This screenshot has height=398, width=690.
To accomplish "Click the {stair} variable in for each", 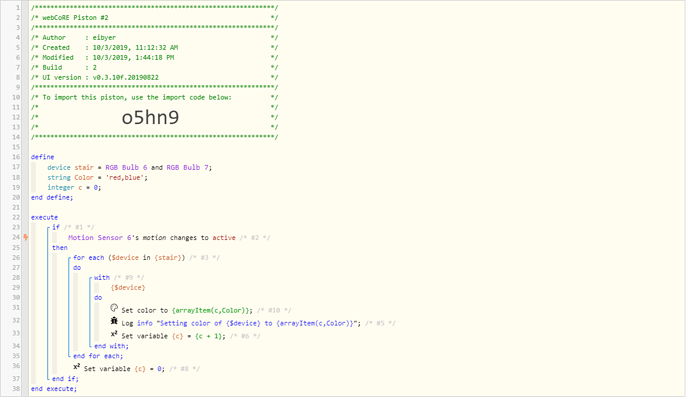I will (168, 258).
